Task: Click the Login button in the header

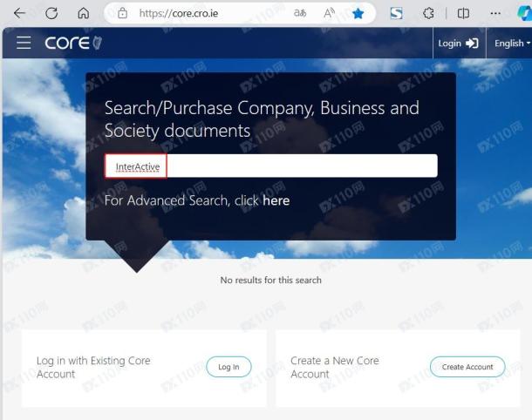Action: [x=459, y=43]
